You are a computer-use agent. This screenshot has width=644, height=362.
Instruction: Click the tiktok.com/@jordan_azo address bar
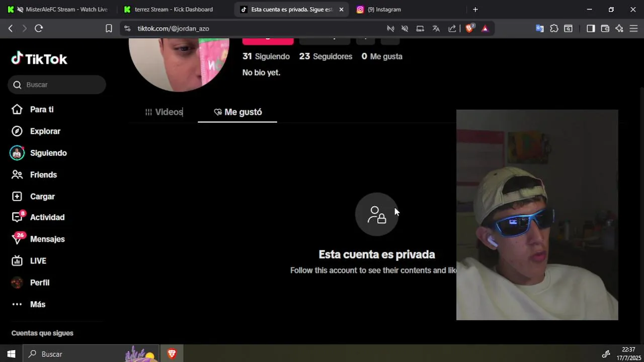(x=174, y=29)
